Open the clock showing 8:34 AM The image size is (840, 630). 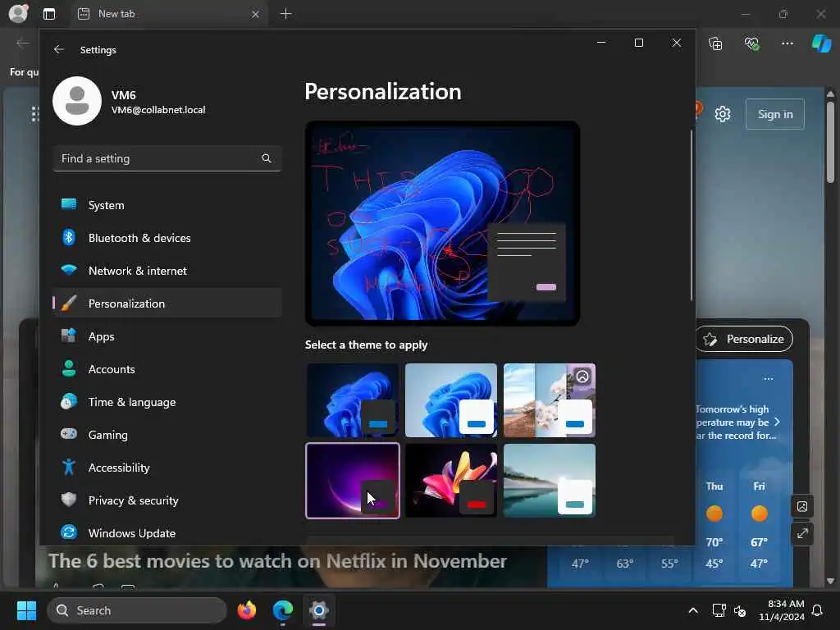(x=781, y=610)
